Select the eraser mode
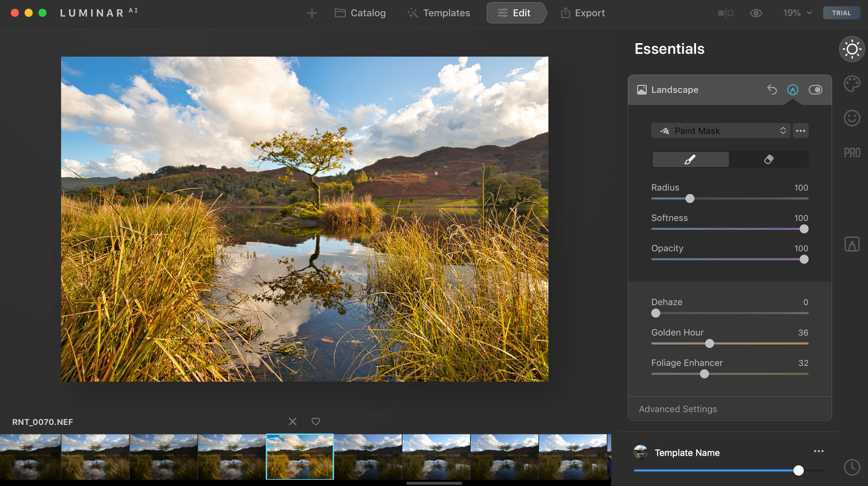Viewport: 868px width, 486px height. (769, 159)
